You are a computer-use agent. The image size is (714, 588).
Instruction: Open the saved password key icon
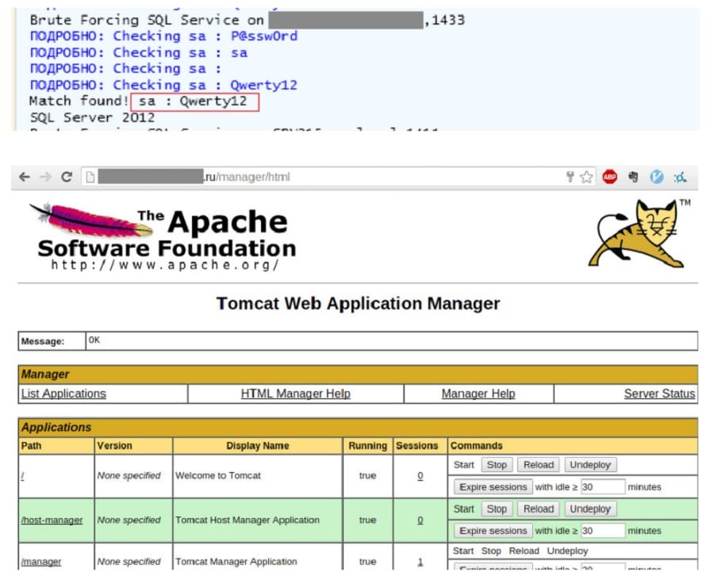click(570, 177)
